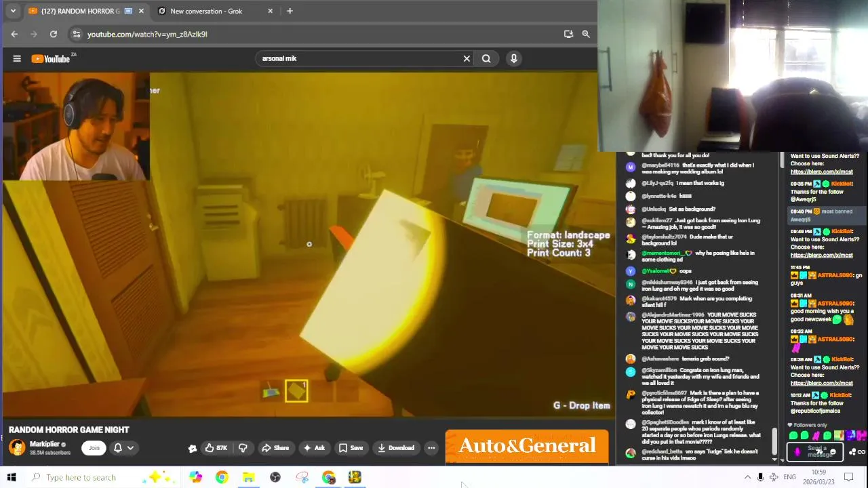This screenshot has width=868, height=488.
Task: Select @AlejandroMartinez-1996 chat username
Action: click(673, 315)
